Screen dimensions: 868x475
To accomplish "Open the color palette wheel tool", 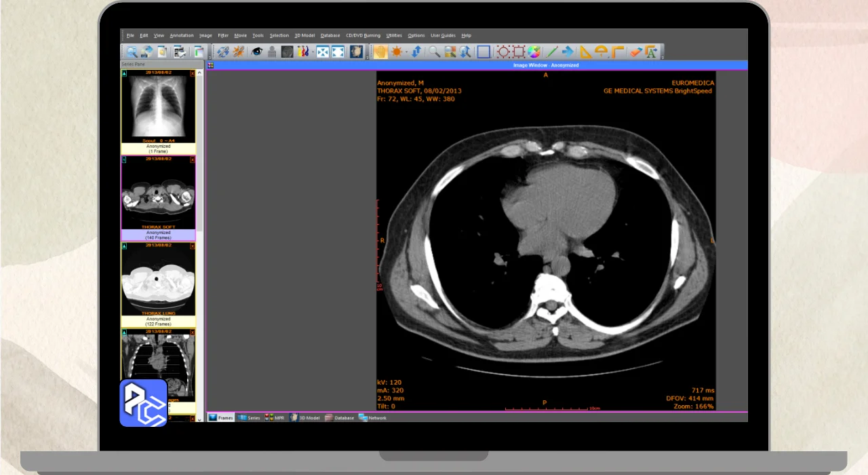I will 534,52.
